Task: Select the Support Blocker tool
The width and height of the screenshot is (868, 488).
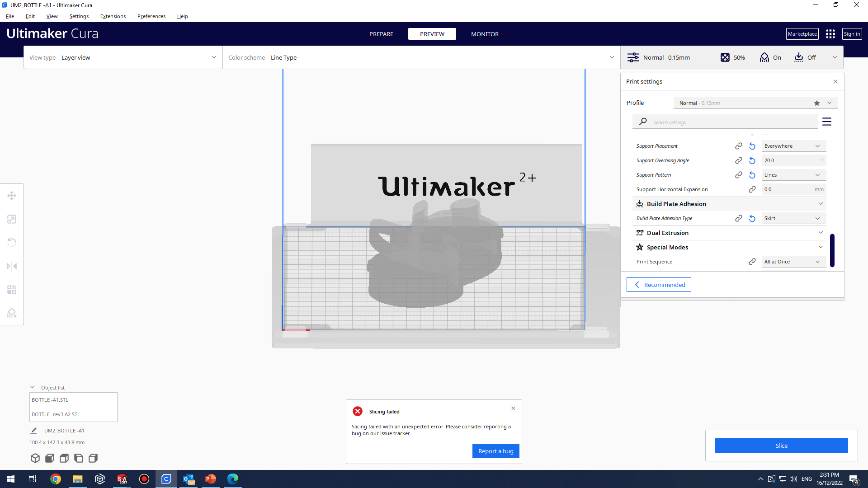Action: [x=12, y=313]
